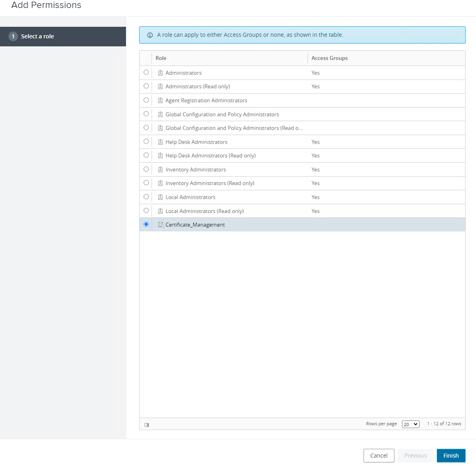Click the Finish button
This screenshot has width=476, height=470.
pos(451,456)
